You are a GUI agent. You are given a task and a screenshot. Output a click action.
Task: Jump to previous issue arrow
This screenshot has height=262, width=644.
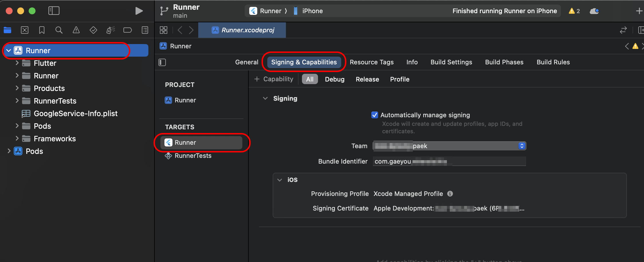(627, 46)
